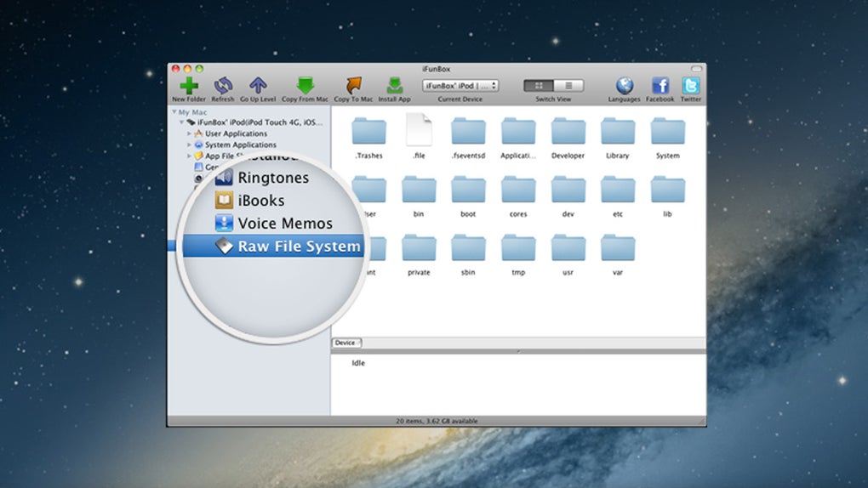Screen dimensions: 868x488
Task: Expand the App File Sharing node
Action: (x=189, y=156)
